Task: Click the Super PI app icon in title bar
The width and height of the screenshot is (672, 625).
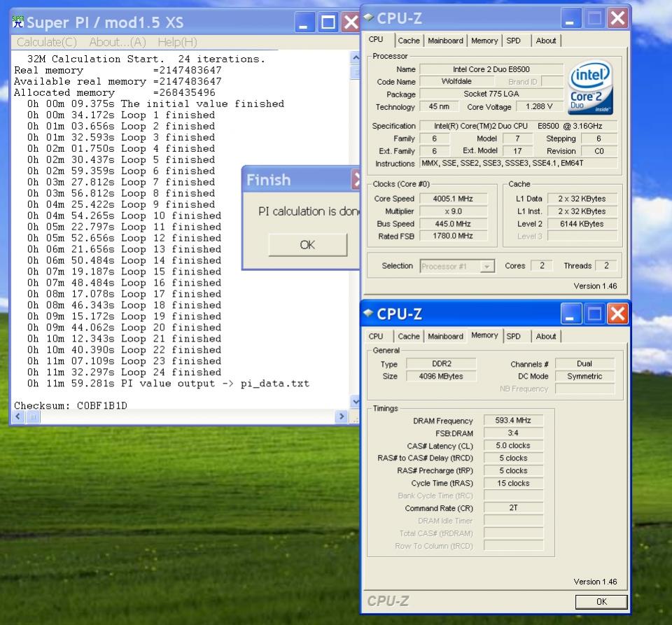Action: coord(18,22)
